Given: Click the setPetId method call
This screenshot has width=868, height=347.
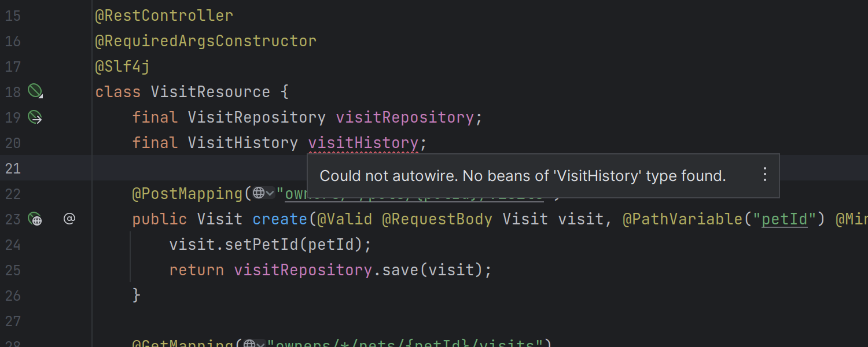Looking at the screenshot, I should pos(261,245).
